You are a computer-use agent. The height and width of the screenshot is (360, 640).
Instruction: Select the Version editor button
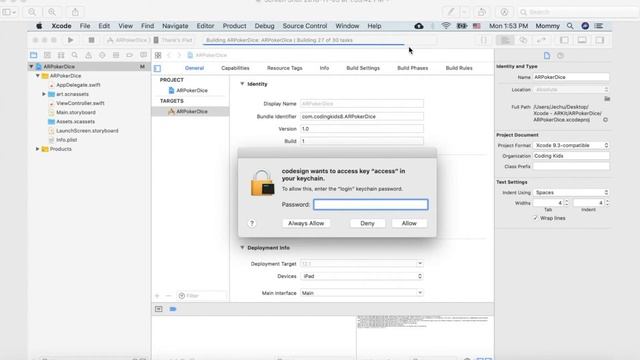coord(541,40)
